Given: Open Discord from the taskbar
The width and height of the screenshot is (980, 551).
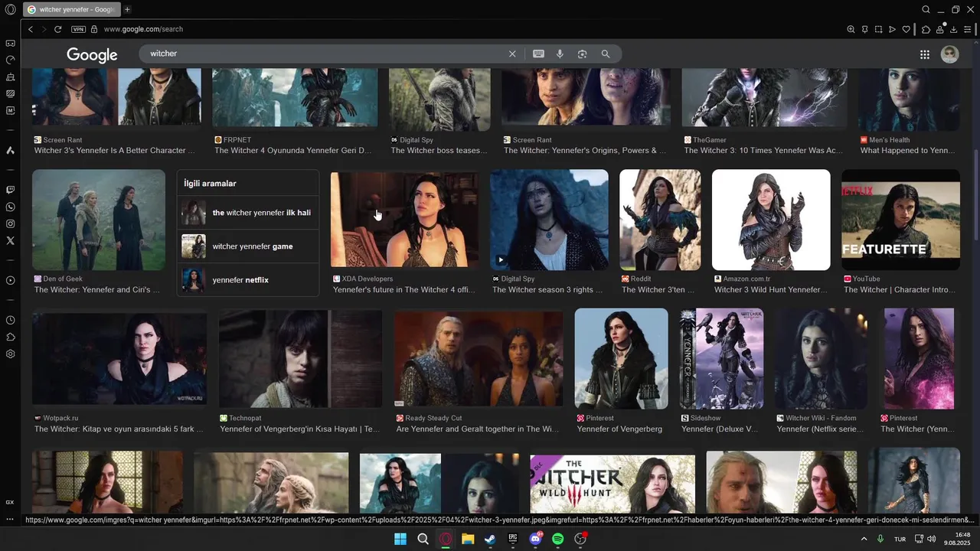Looking at the screenshot, I should click(536, 539).
